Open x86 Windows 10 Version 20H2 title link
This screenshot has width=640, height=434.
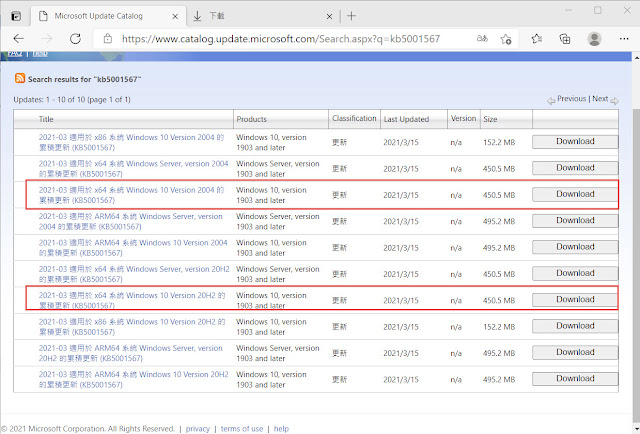[132, 327]
